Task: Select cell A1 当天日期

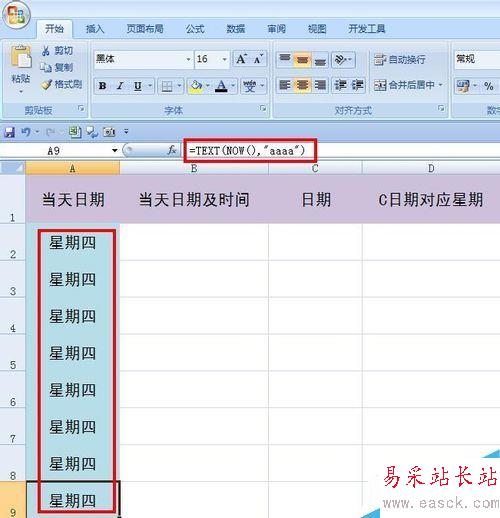Action: [73, 200]
